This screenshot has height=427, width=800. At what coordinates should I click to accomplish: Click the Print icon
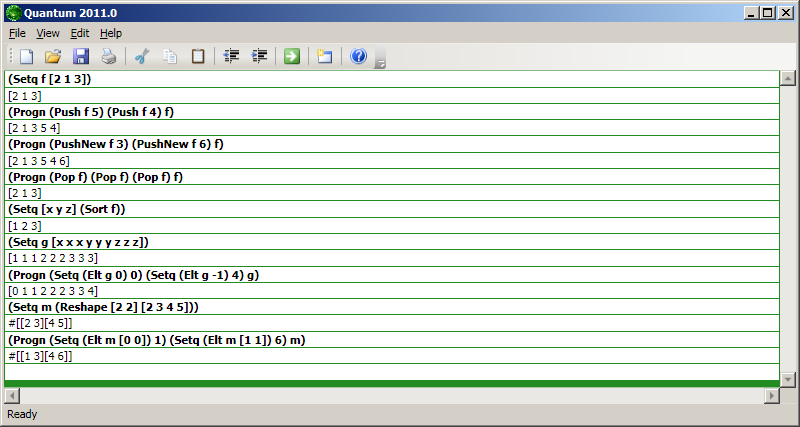coord(108,56)
